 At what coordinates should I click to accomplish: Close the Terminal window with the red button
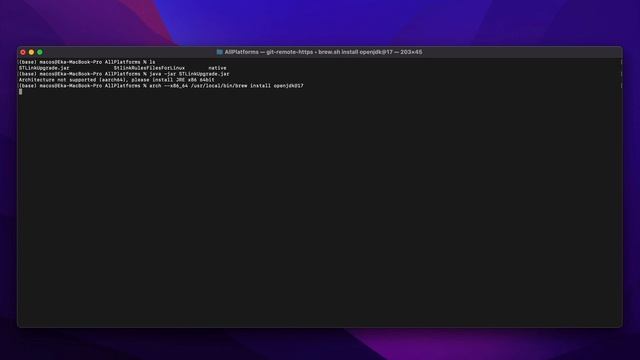(x=23, y=52)
